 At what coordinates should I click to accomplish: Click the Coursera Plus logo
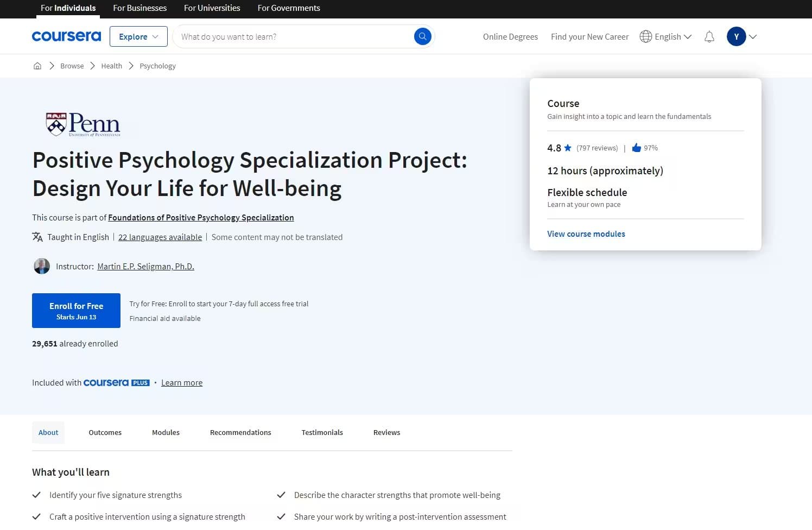pos(117,383)
